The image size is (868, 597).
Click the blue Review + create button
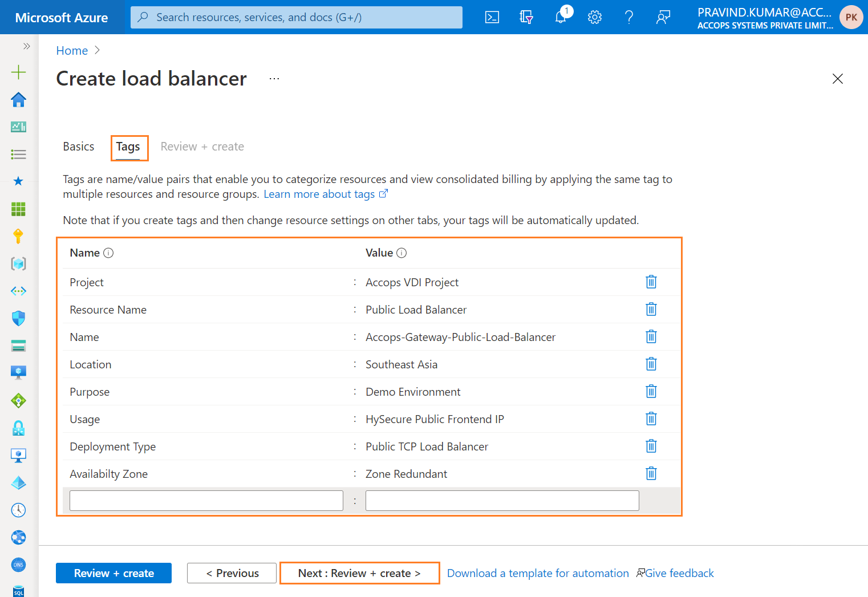click(x=114, y=573)
